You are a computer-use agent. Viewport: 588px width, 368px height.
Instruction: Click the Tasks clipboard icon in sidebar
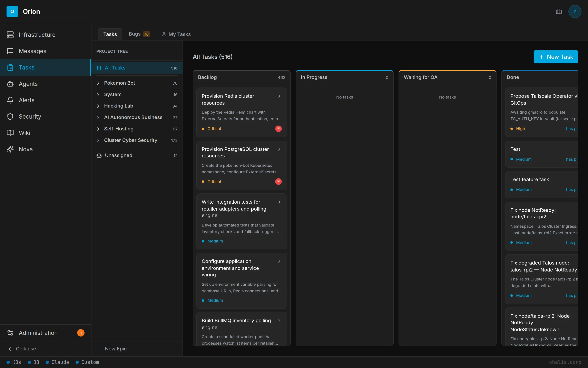pyautogui.click(x=10, y=67)
